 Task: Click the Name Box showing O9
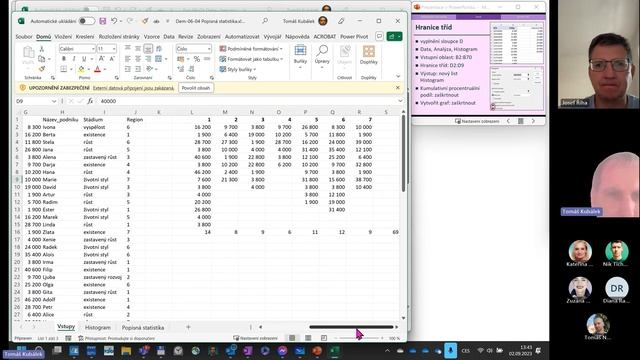click(x=35, y=101)
